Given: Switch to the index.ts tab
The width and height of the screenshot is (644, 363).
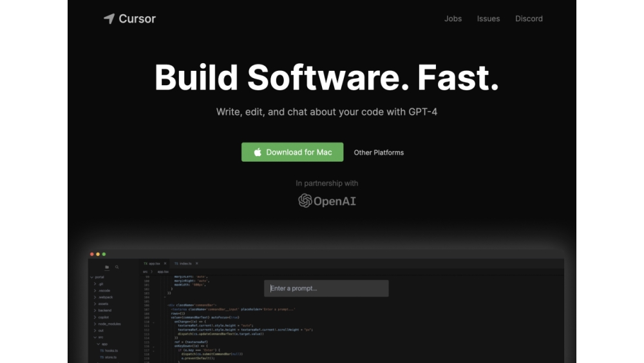Looking at the screenshot, I should [183, 264].
